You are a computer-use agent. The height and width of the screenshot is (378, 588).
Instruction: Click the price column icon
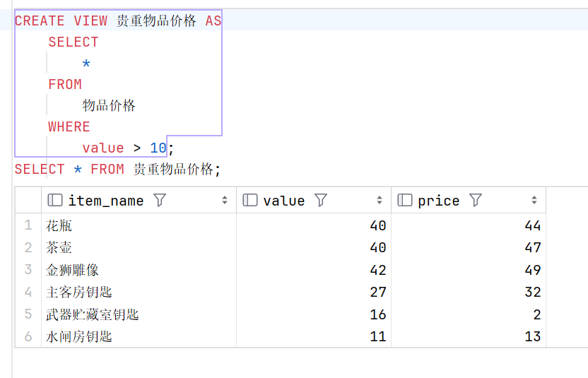pos(405,200)
